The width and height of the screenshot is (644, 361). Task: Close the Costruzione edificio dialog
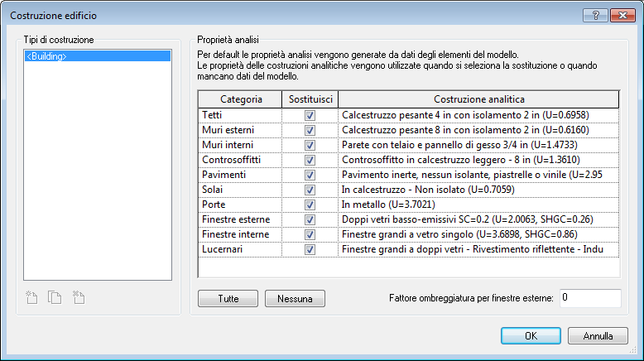click(x=619, y=15)
